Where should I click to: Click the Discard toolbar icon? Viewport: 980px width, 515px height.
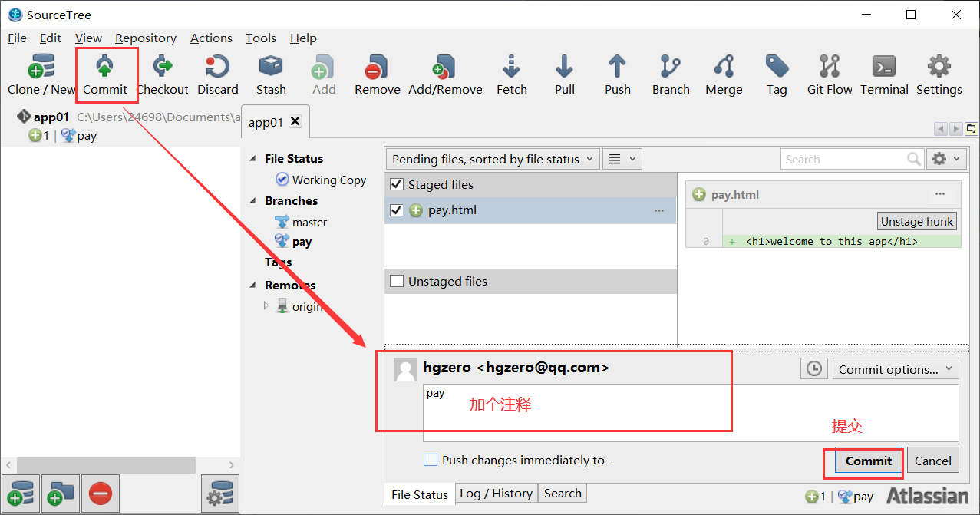click(218, 74)
